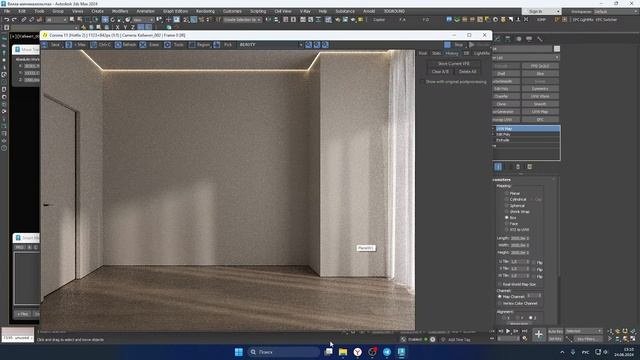Click Configure Modifier Sets icon under stack
Screen dimensions: 640x360
(529, 167)
